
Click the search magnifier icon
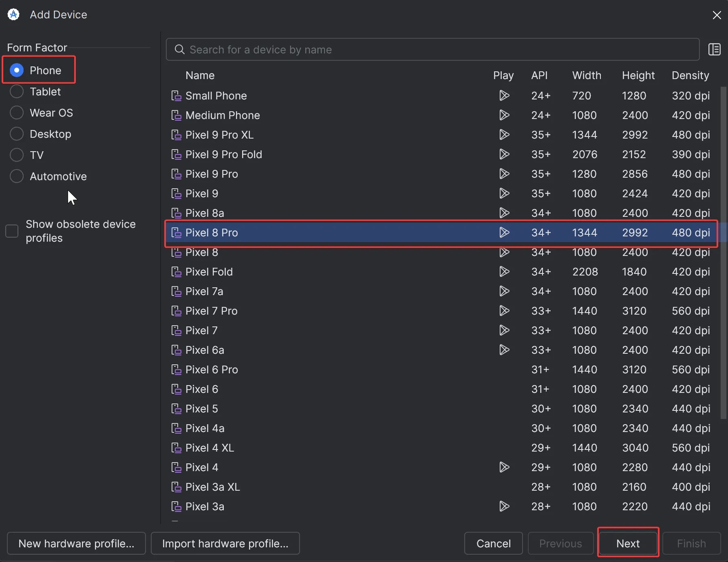pyautogui.click(x=179, y=50)
